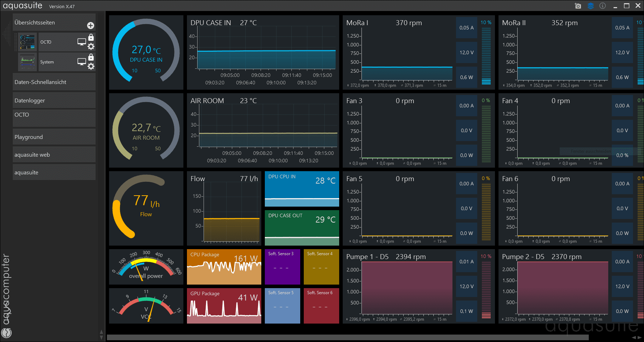The height and width of the screenshot is (342, 644).
Task: Click the overall power meter gauge
Action: [x=146, y=267]
